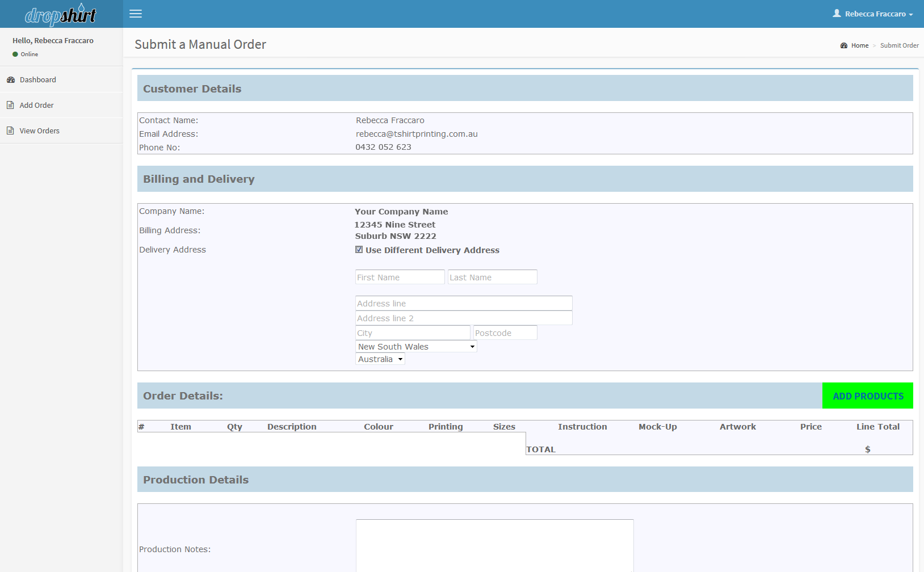Expand the Rebecca Fraccaro user menu
The width and height of the screenshot is (924, 572).
(873, 14)
